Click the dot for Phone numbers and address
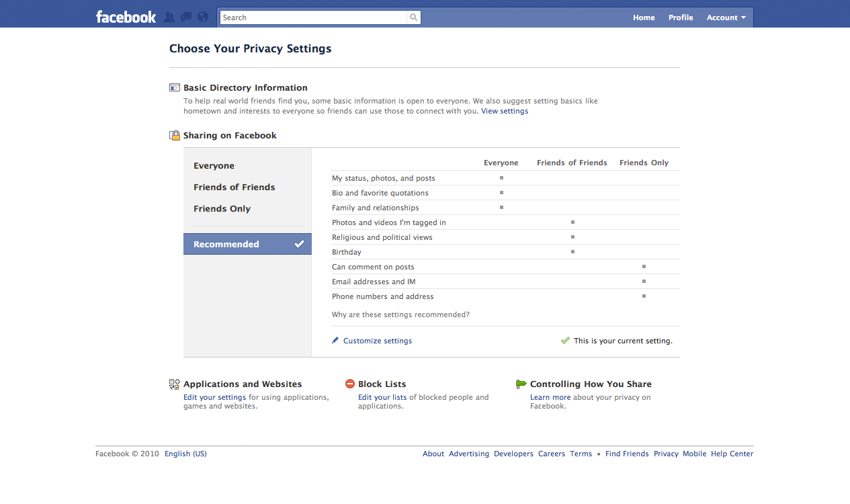The width and height of the screenshot is (850, 504). tap(644, 296)
